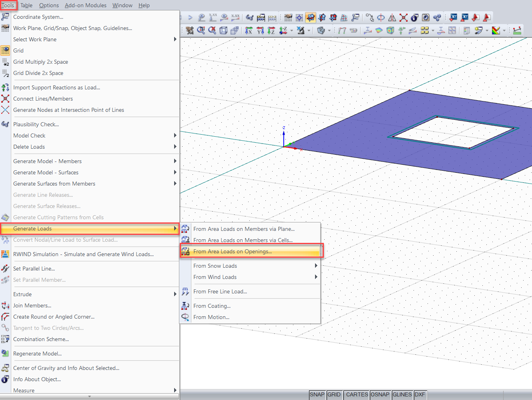Open the Table menu
532x400 pixels.
(x=26, y=5)
